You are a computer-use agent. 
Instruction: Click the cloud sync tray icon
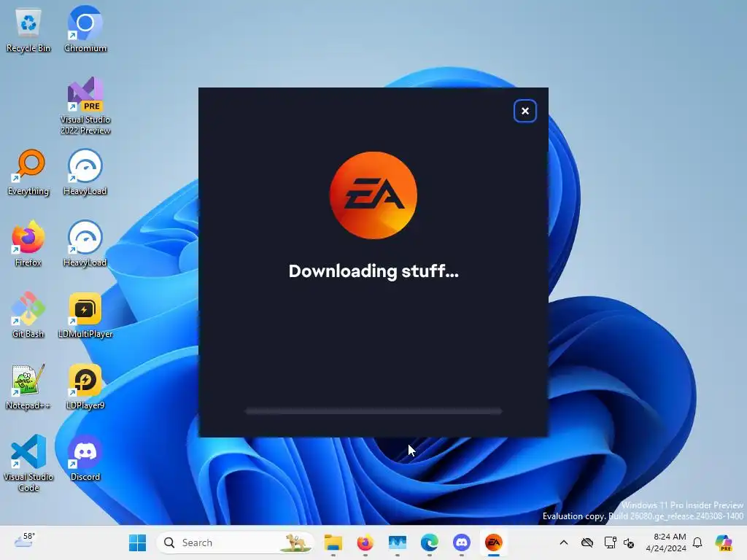point(587,542)
